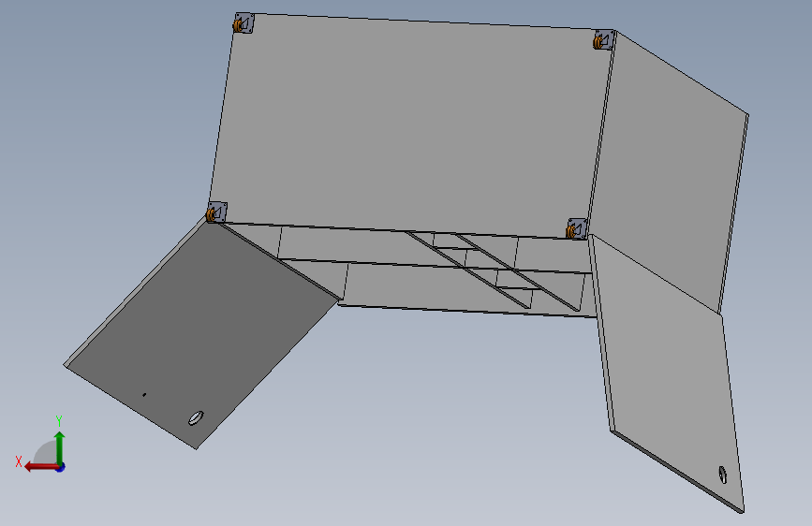Click the green Y axis arrow of the triad

pos(60,447)
